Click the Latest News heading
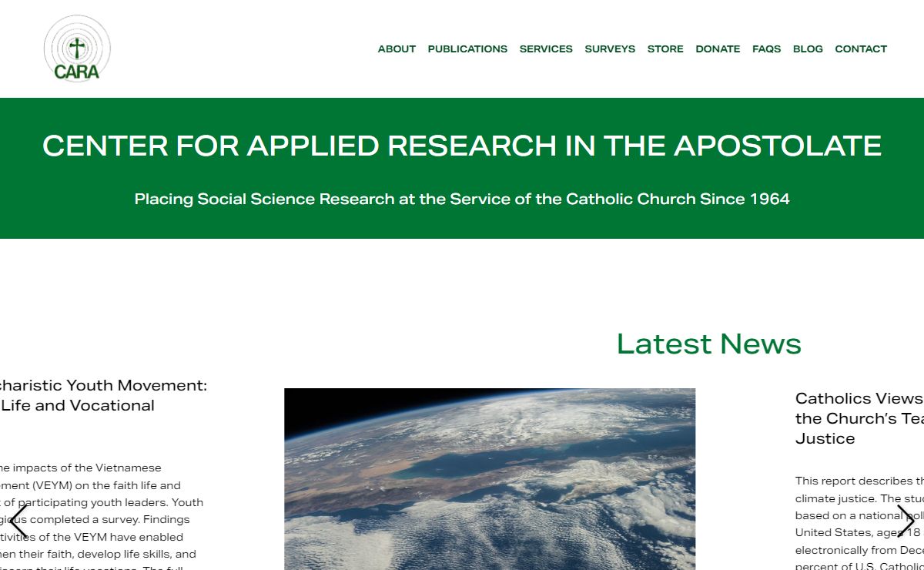Image resolution: width=924 pixels, height=570 pixels. click(708, 344)
